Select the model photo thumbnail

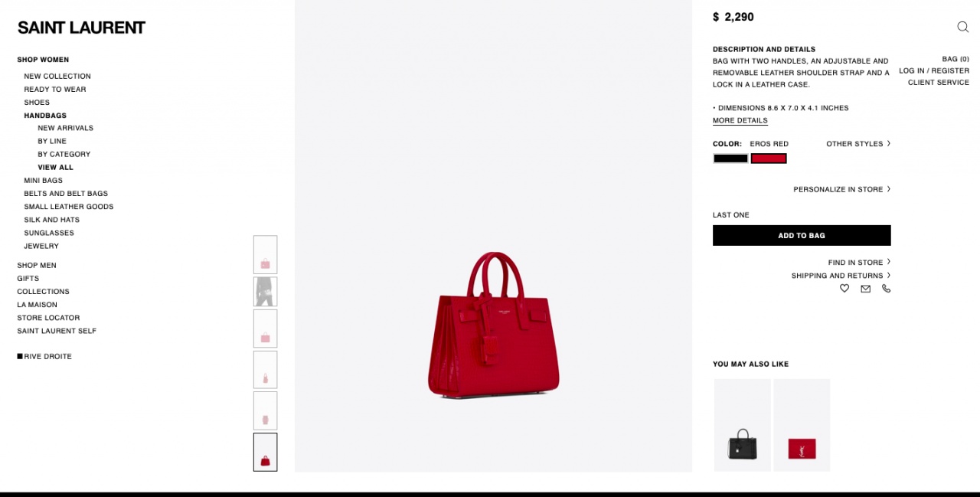point(266,292)
